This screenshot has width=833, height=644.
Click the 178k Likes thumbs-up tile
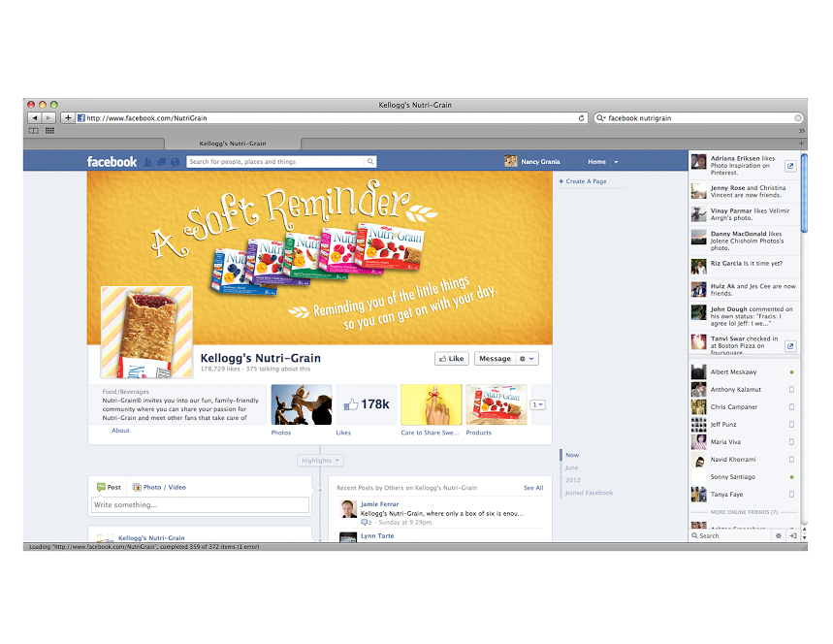[x=367, y=404]
